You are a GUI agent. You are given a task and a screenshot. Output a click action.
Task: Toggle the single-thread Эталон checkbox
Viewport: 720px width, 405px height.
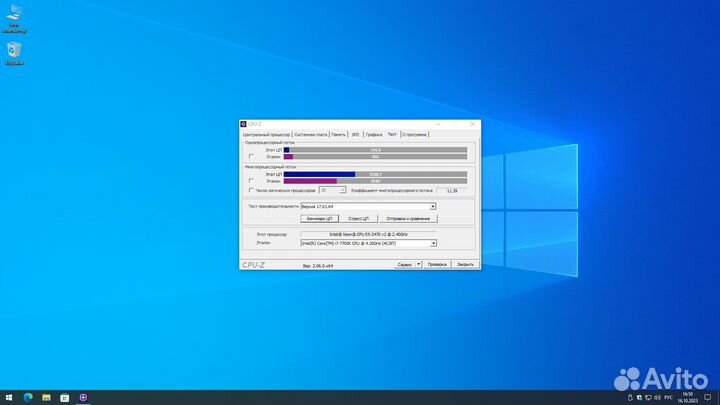251,157
